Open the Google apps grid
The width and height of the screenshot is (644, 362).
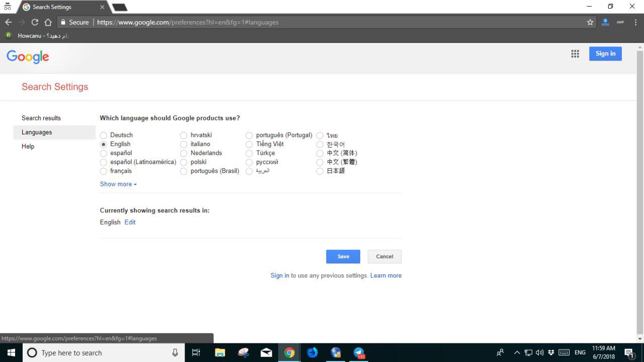(575, 54)
